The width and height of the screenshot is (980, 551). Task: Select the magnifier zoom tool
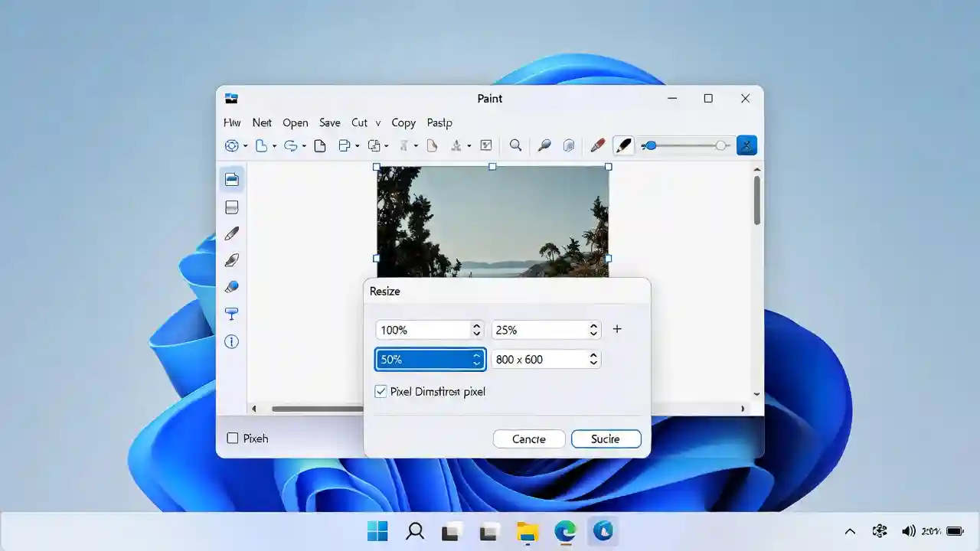(x=515, y=145)
